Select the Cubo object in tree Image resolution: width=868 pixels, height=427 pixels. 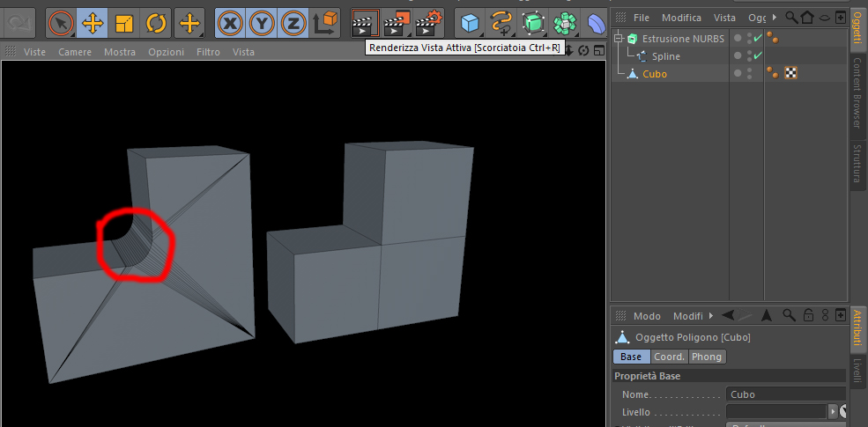tap(655, 74)
